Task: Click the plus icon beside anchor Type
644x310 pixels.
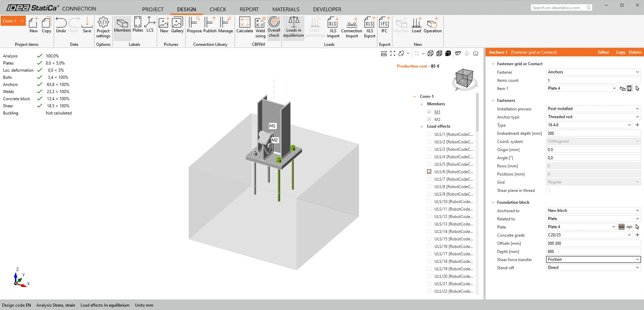Action: (637, 125)
